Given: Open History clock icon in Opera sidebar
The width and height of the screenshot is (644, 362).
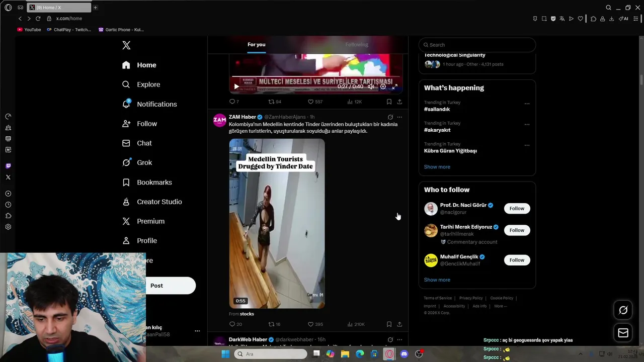Looking at the screenshot, I should (x=8, y=205).
